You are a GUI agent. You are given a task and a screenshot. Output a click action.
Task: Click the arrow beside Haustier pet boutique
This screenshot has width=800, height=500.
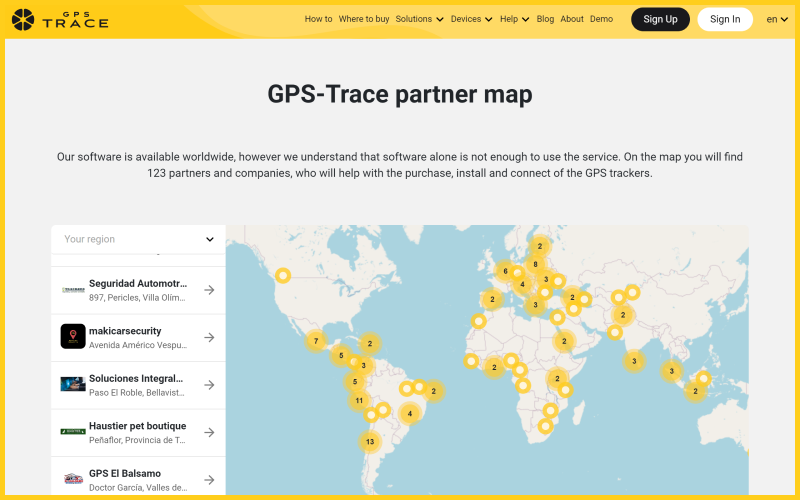point(209,432)
